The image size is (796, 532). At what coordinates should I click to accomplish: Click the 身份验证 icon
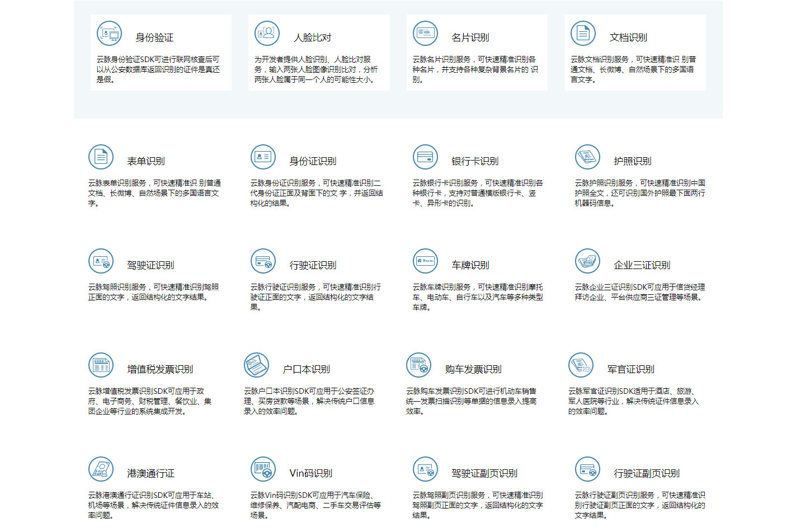[109, 33]
